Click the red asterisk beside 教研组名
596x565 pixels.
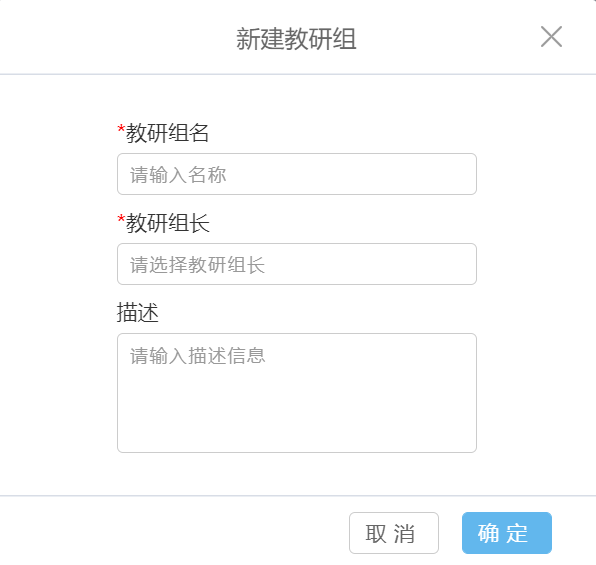click(121, 130)
